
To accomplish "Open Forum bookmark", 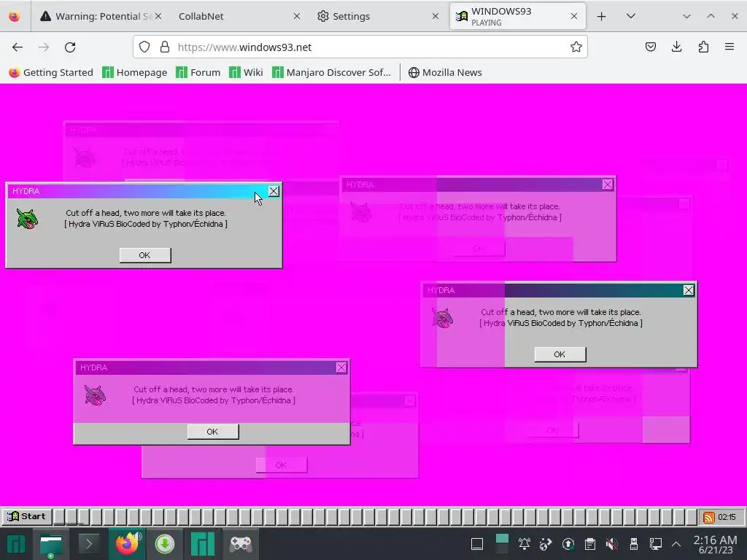I will pos(198,72).
